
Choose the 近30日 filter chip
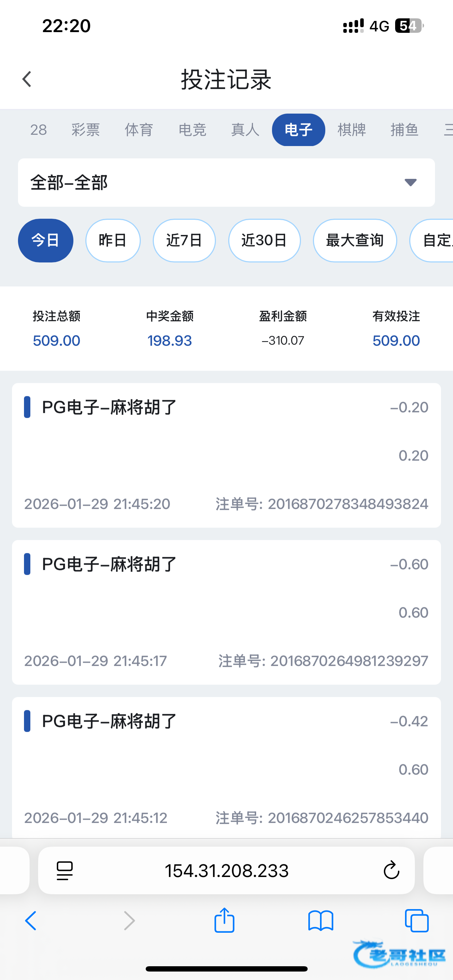click(264, 241)
